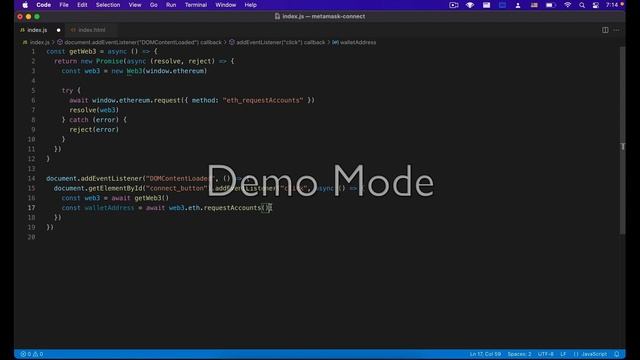This screenshot has width=640, height=360.
Task: Click the screen recording camera icon
Action: 453,5
